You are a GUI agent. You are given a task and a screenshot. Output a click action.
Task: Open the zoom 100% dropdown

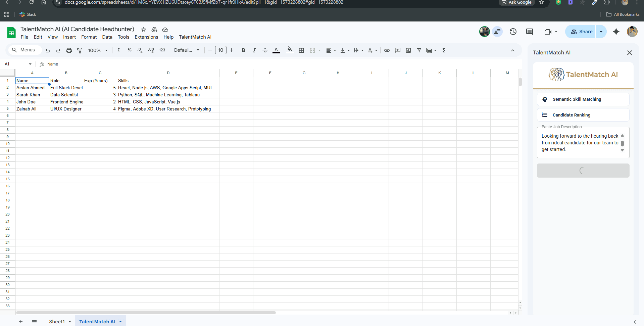point(98,50)
